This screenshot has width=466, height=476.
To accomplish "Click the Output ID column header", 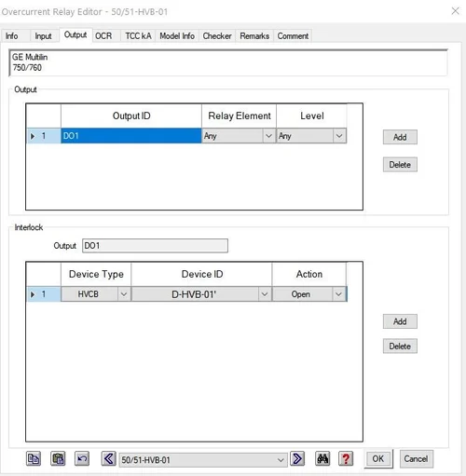I will [131, 116].
